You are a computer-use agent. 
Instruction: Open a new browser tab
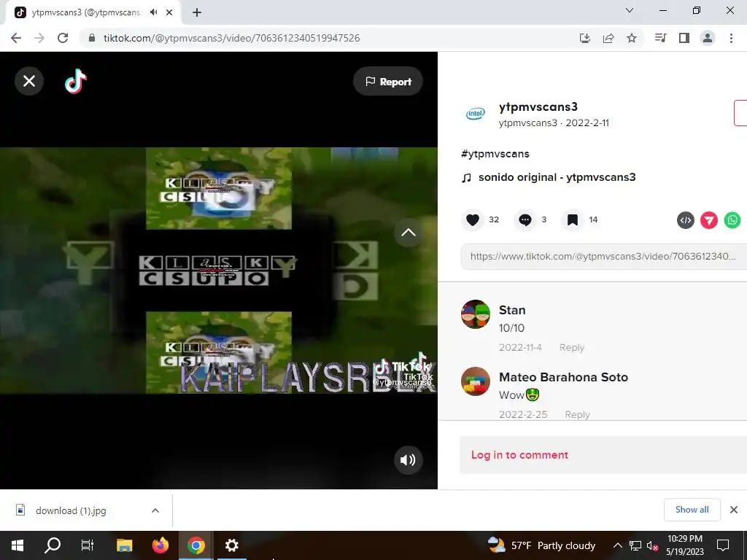(197, 12)
